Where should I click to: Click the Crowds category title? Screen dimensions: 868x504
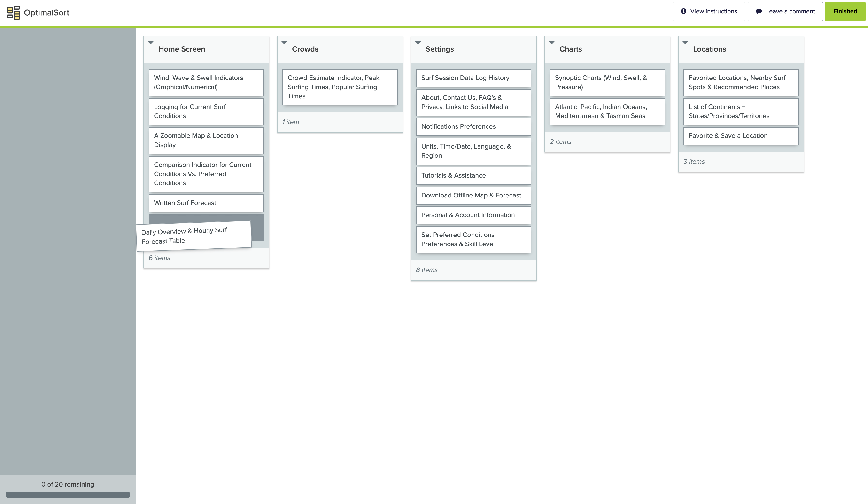pos(305,49)
